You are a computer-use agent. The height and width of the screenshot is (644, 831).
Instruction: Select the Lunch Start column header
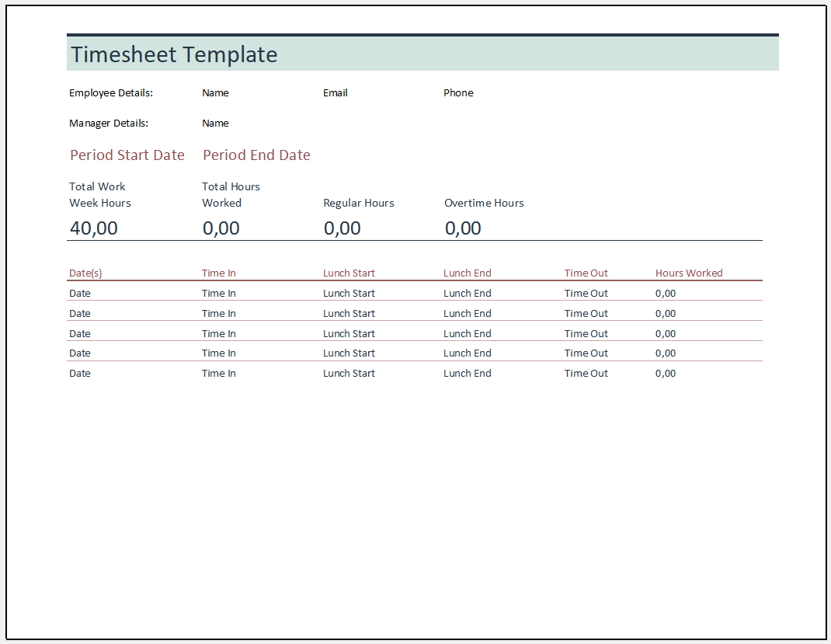tap(349, 273)
